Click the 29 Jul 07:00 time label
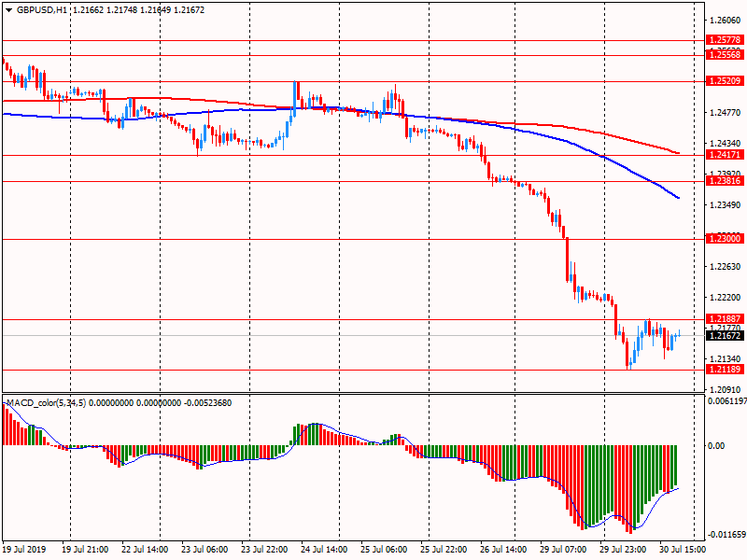Viewport: 747px width, 560px height. 564,550
